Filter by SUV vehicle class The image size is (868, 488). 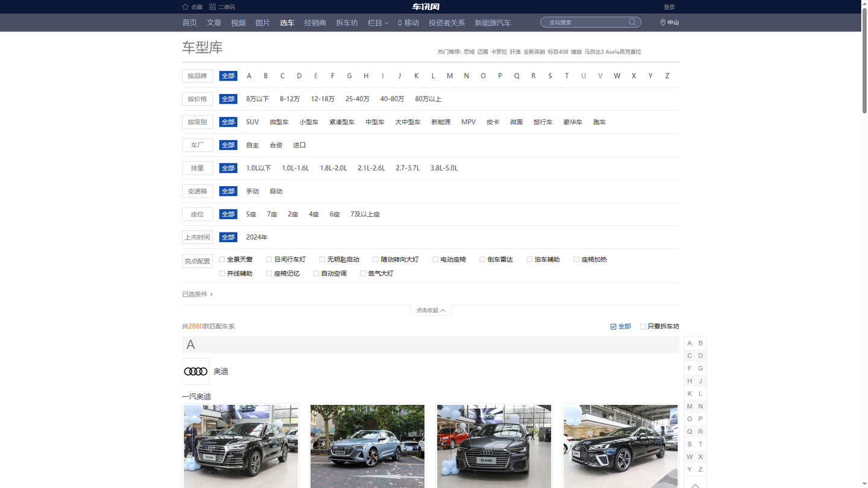click(253, 122)
